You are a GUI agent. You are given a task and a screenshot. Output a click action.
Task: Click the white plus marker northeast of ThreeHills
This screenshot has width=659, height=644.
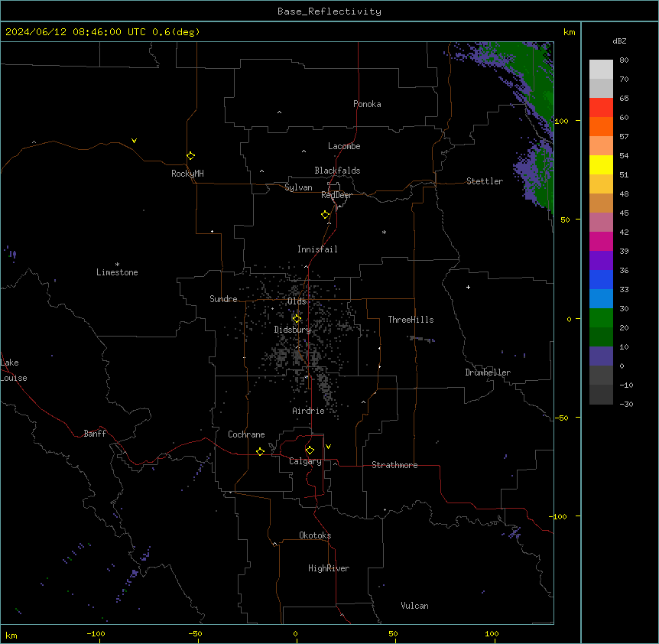click(468, 287)
